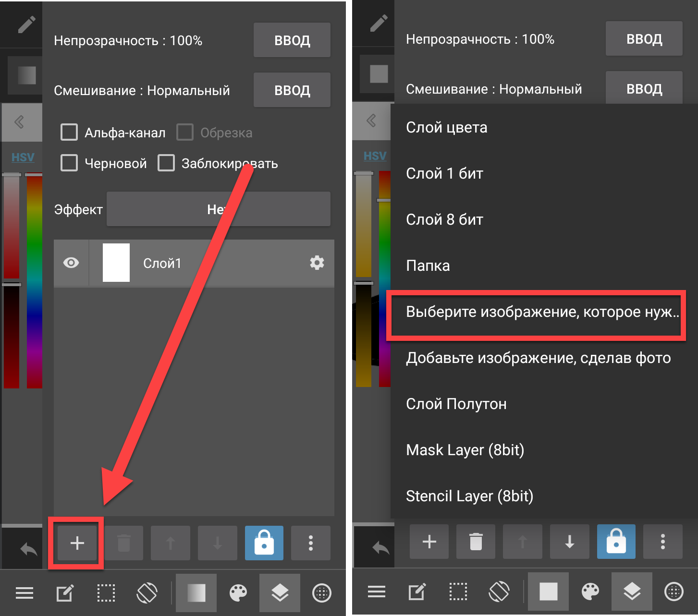Switch HSV mode link in left screenshot
This screenshot has width=698, height=616.
pyautogui.click(x=23, y=157)
